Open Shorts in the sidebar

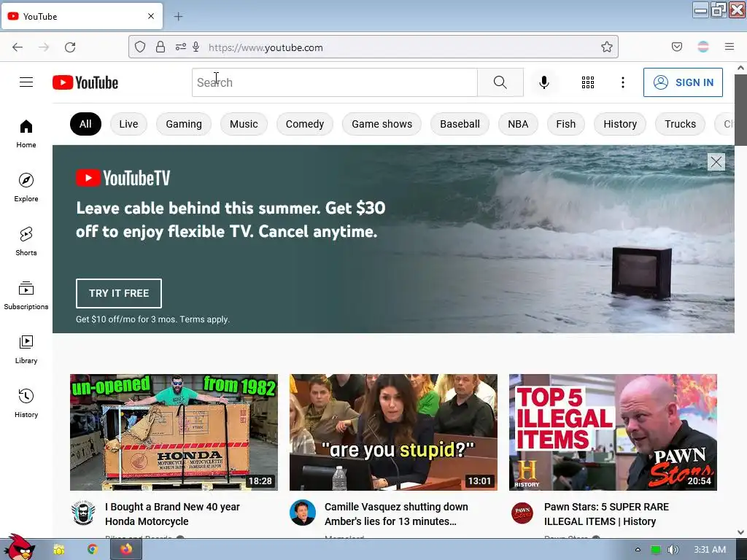(26, 241)
